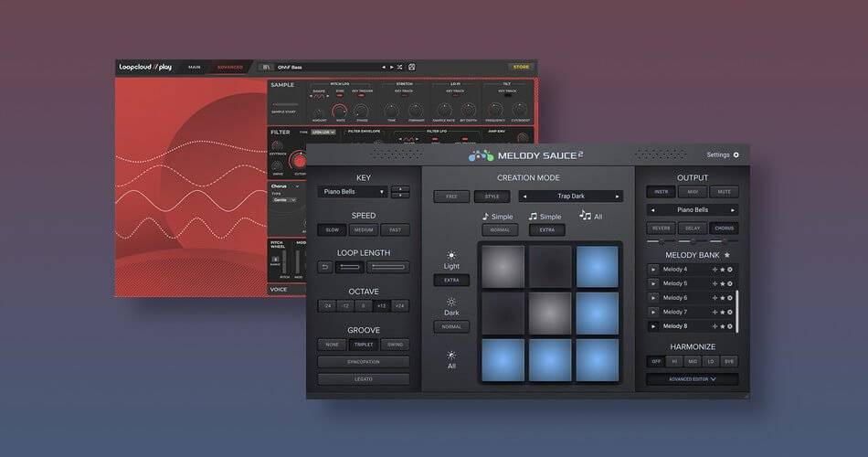
Task: Click EXTRA under Light mood
Action: coord(451,281)
